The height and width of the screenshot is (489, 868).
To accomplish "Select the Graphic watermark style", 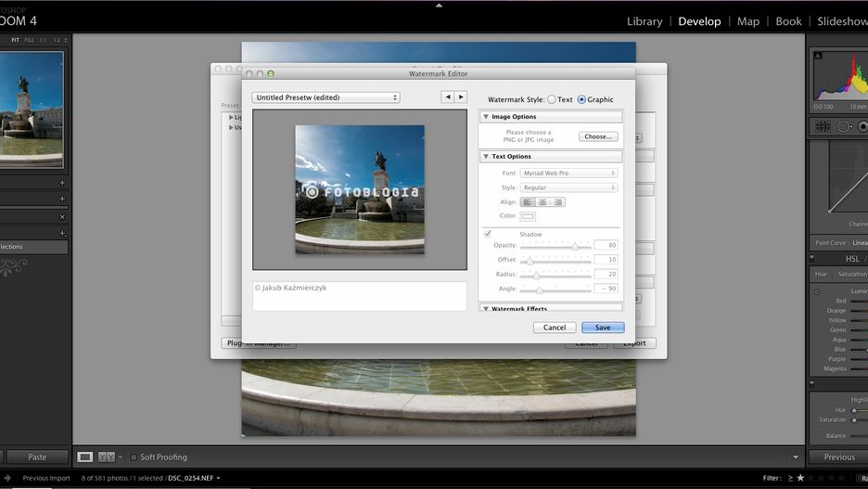I will coord(582,99).
